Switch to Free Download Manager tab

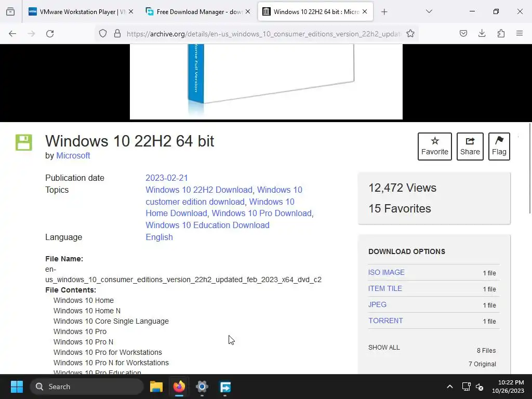point(198,11)
